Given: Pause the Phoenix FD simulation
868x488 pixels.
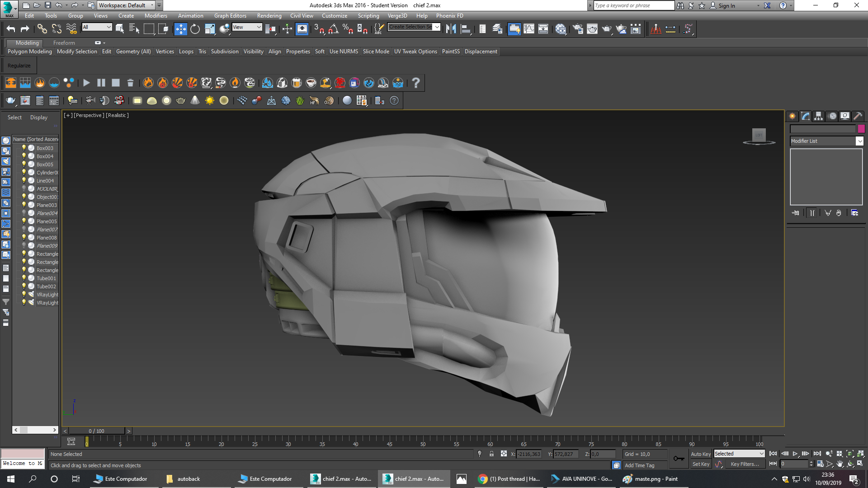Looking at the screenshot, I should (x=101, y=83).
